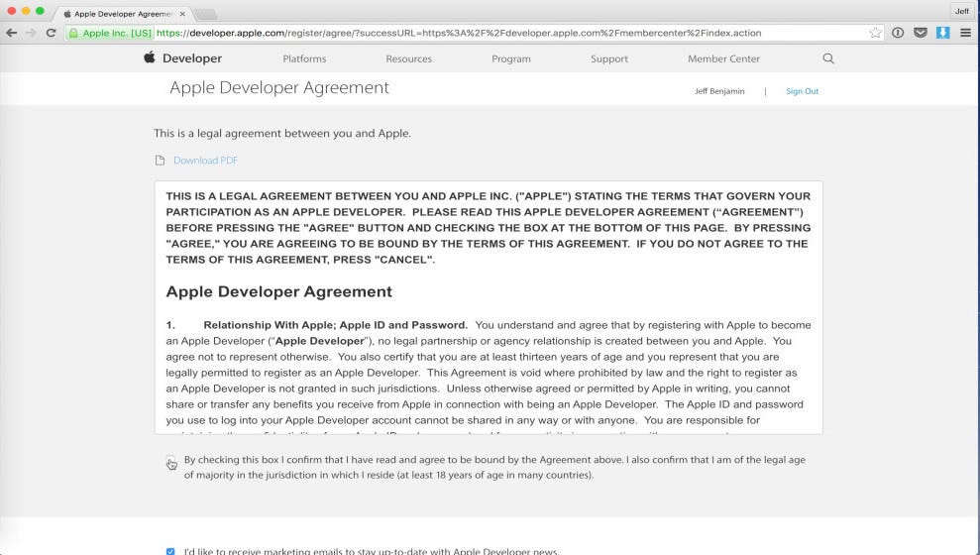Open search with the magnifying glass icon
The height and width of the screenshot is (555, 980).
click(828, 58)
